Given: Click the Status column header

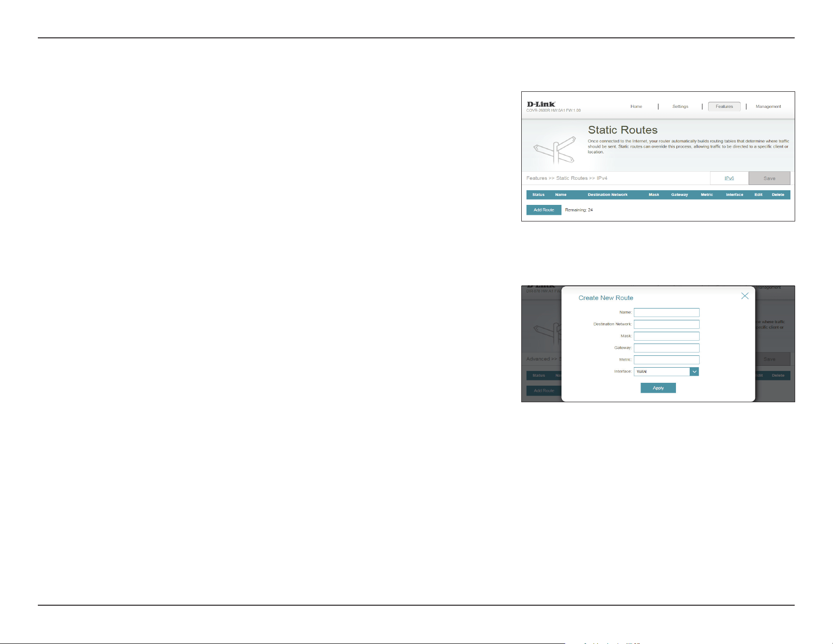Looking at the screenshot, I should coord(538,194).
